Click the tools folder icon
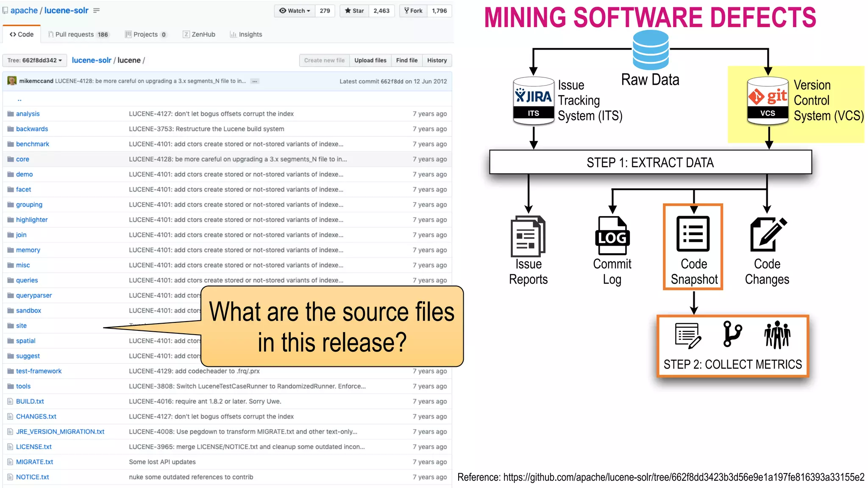 pyautogui.click(x=11, y=386)
